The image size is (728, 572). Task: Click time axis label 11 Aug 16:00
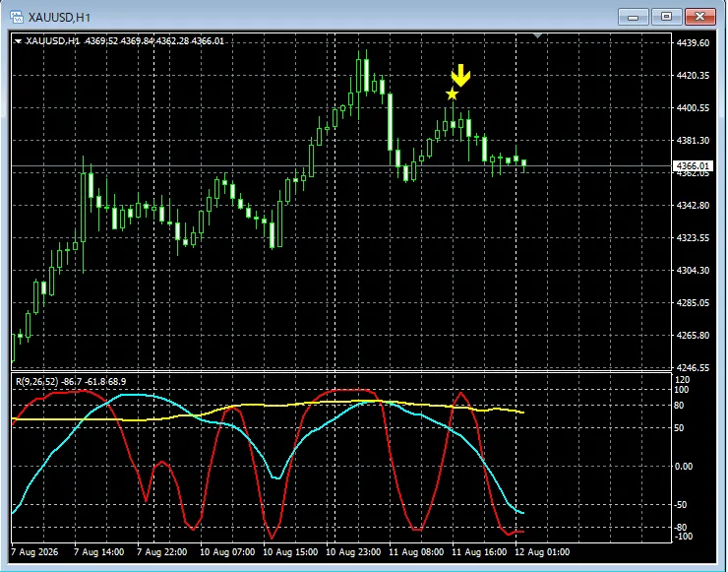(x=479, y=552)
